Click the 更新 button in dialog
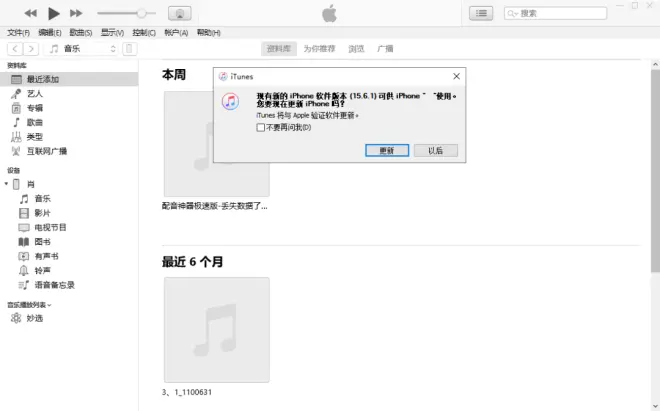 (x=387, y=150)
